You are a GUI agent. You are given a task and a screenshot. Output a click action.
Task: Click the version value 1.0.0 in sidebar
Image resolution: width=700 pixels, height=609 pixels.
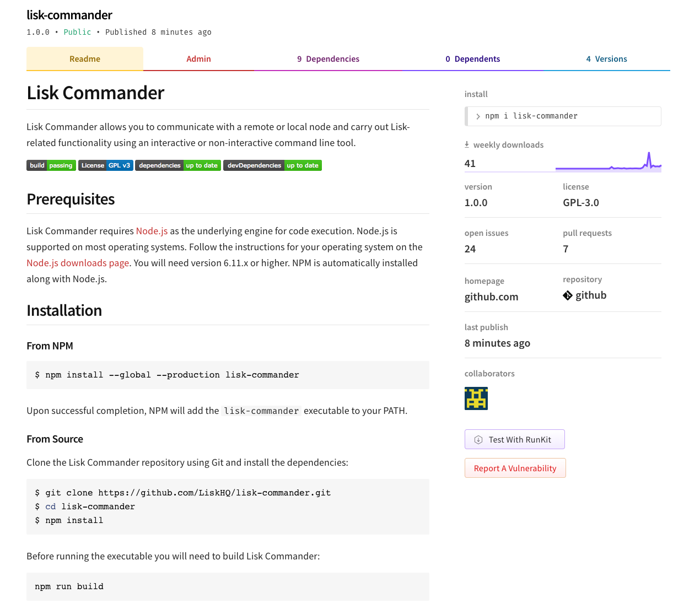[476, 202]
